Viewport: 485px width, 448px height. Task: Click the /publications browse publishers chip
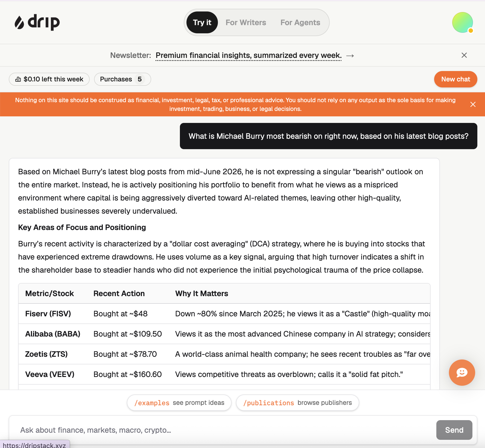pyautogui.click(x=297, y=403)
